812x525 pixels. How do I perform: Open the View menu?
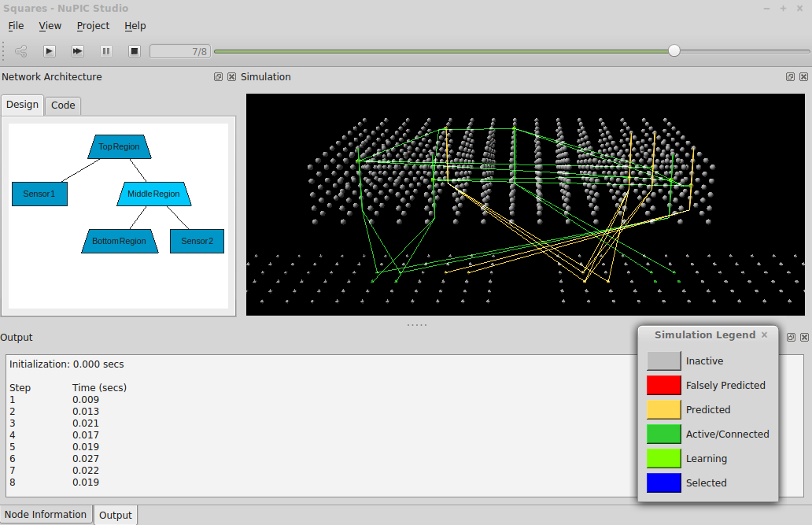tap(50, 26)
